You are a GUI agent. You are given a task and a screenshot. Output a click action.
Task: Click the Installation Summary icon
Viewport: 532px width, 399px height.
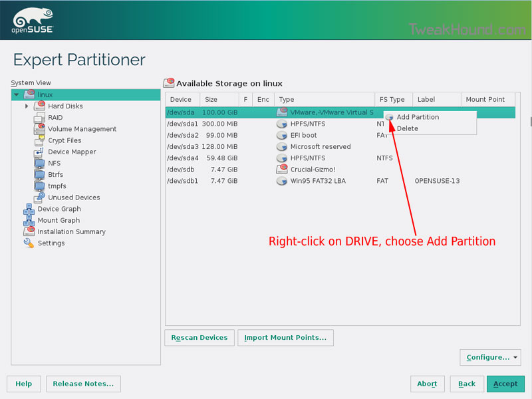pyautogui.click(x=29, y=231)
